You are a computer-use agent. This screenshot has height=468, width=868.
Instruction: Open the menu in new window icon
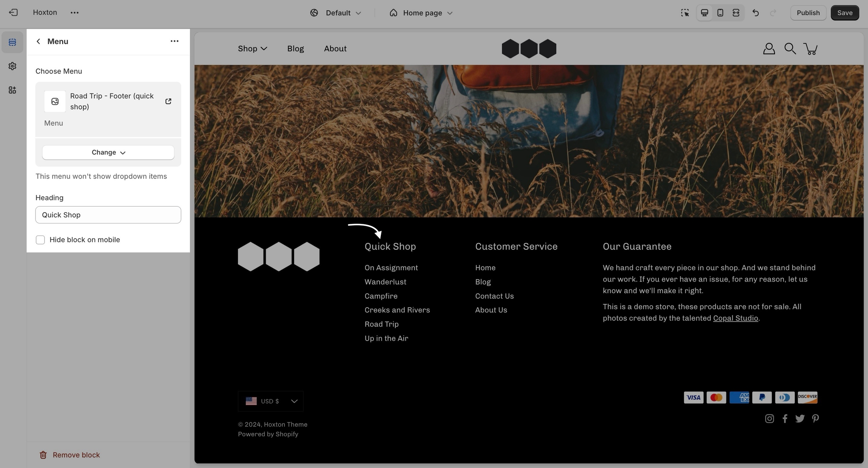[x=168, y=101]
